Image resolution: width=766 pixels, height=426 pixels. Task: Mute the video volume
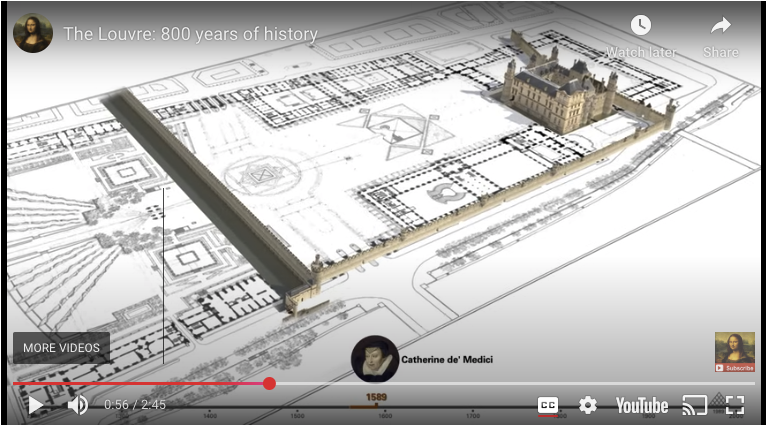tap(77, 405)
